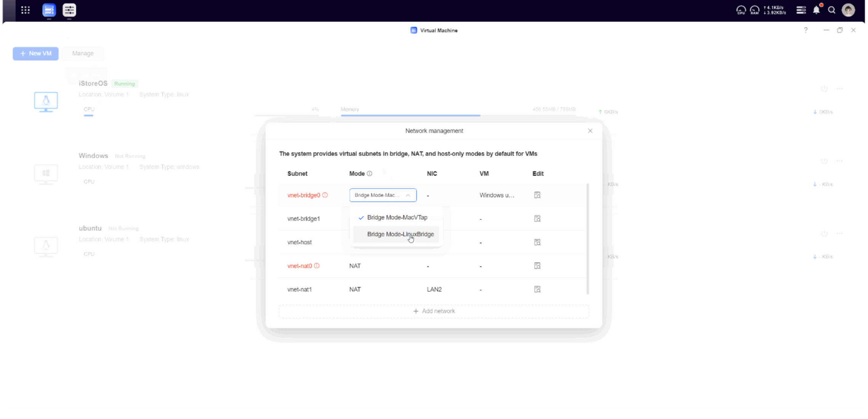Click the dialog's vertical scrollbar
The height and width of the screenshot is (419, 868).
point(588,238)
